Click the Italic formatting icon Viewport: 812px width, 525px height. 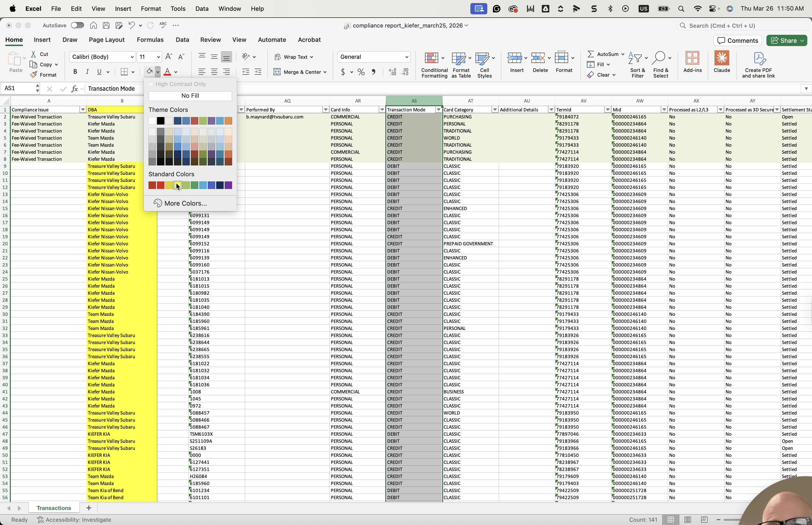87,72
